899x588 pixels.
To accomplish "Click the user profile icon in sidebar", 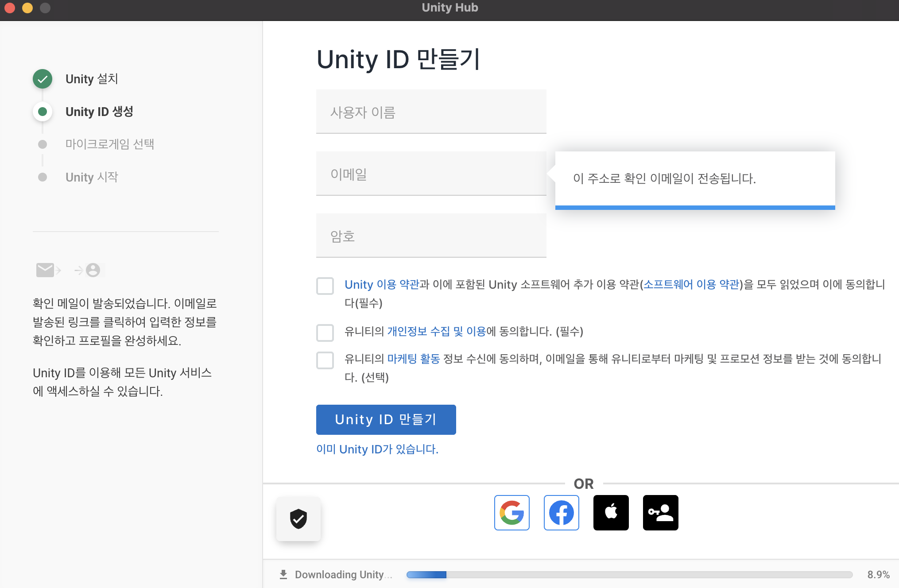I will coord(93,270).
